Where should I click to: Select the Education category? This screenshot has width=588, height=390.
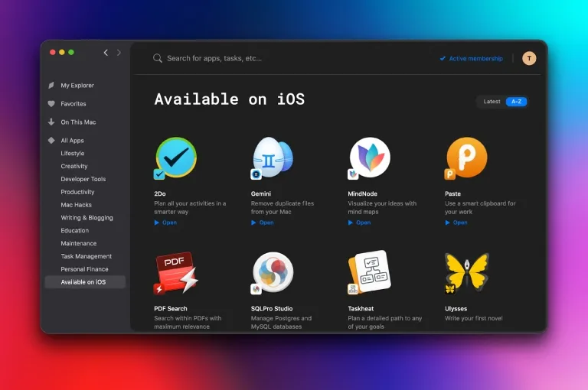(x=75, y=230)
